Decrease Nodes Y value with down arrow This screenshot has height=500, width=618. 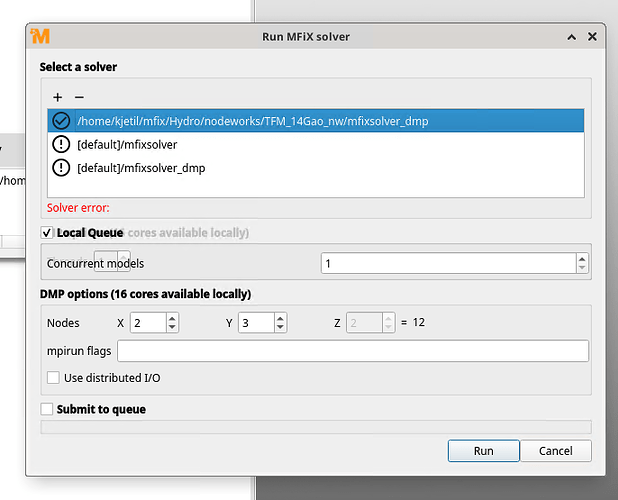280,328
